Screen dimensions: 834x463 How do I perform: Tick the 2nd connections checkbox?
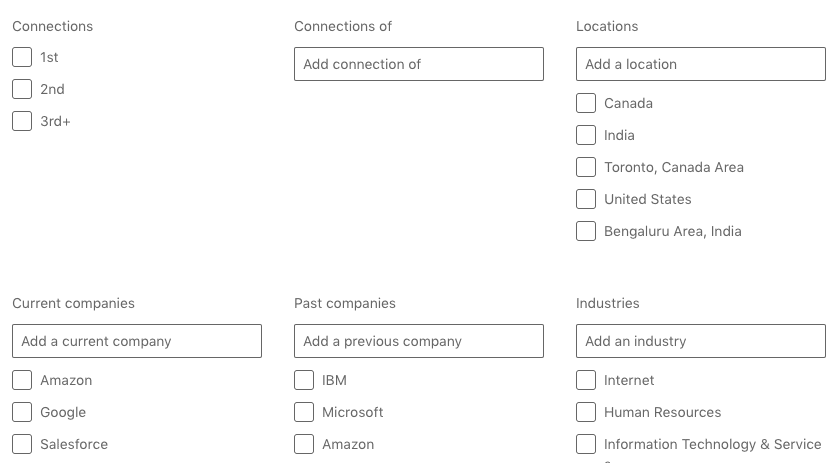(22, 89)
